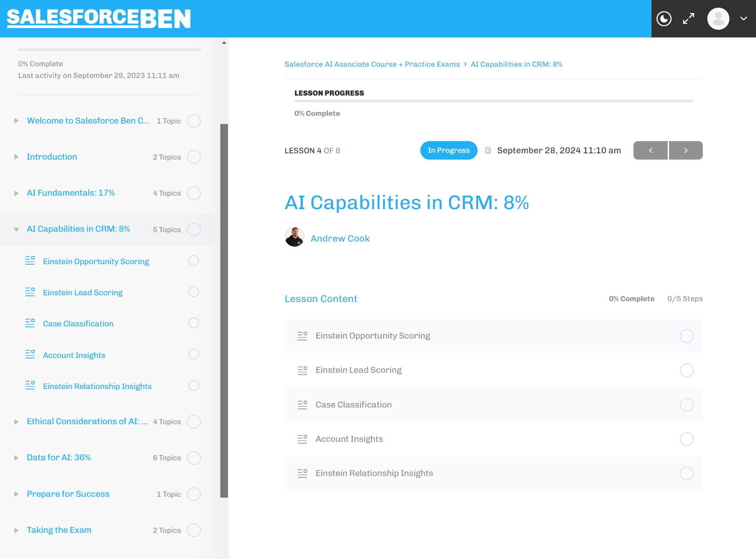Click sidebar Einstein Lead Scoring topic icon
Image resolution: width=756 pixels, height=559 pixels.
30,292
